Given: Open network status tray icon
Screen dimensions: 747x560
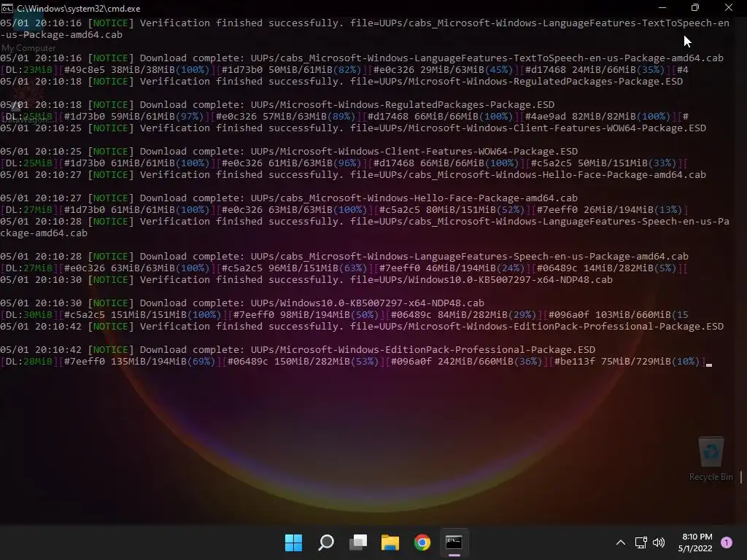Looking at the screenshot, I should 640,542.
